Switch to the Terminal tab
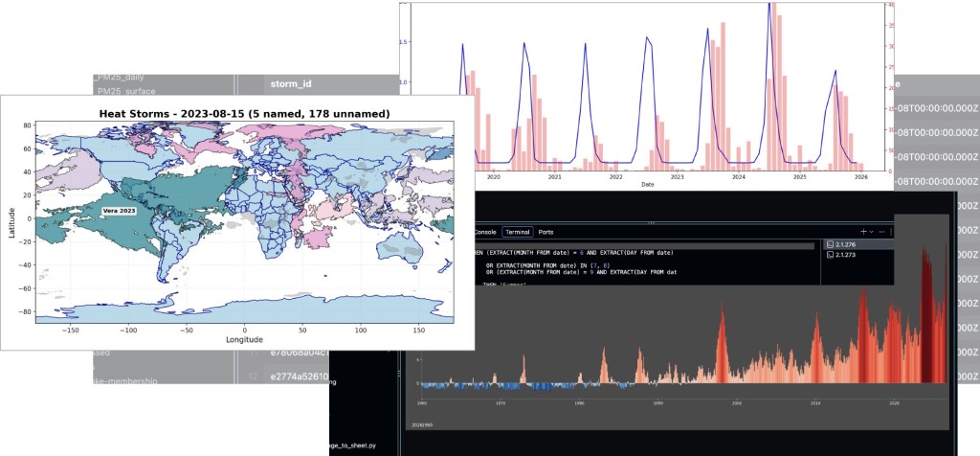Viewport: 980px width, 456px height. tap(518, 232)
